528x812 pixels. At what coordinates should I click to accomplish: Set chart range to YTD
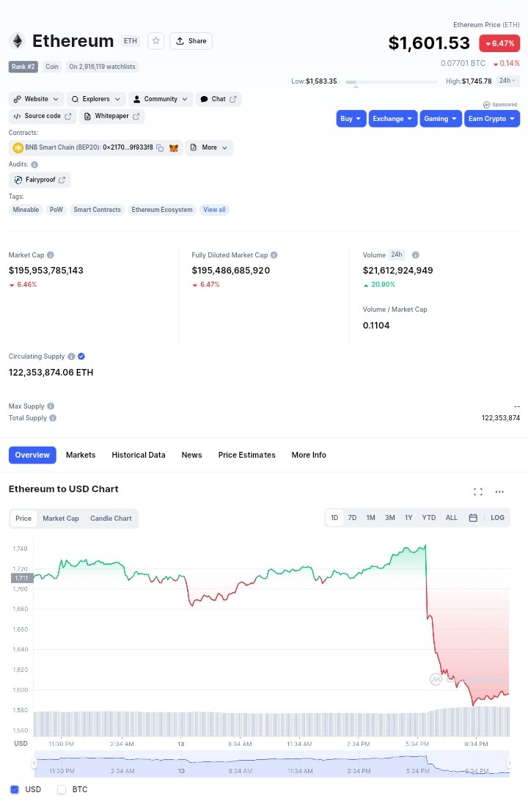click(428, 518)
